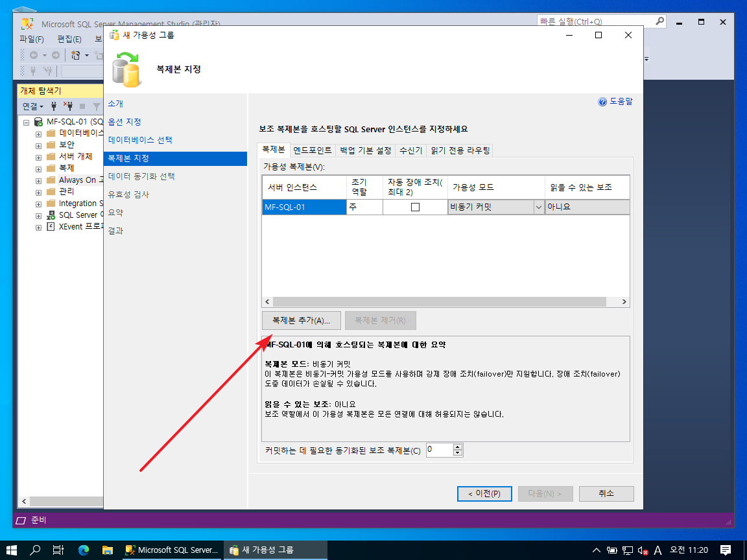Select the SQL Server Agent icon in tree
Viewport: 747px width, 560px height.
point(51,215)
